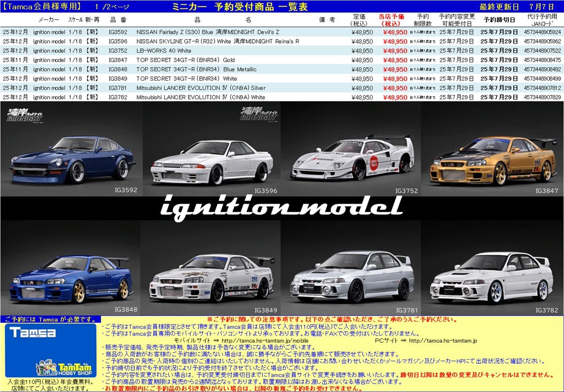564x392 pixels.
Task: Select JAN code 4573448907812
Action: click(542, 88)
